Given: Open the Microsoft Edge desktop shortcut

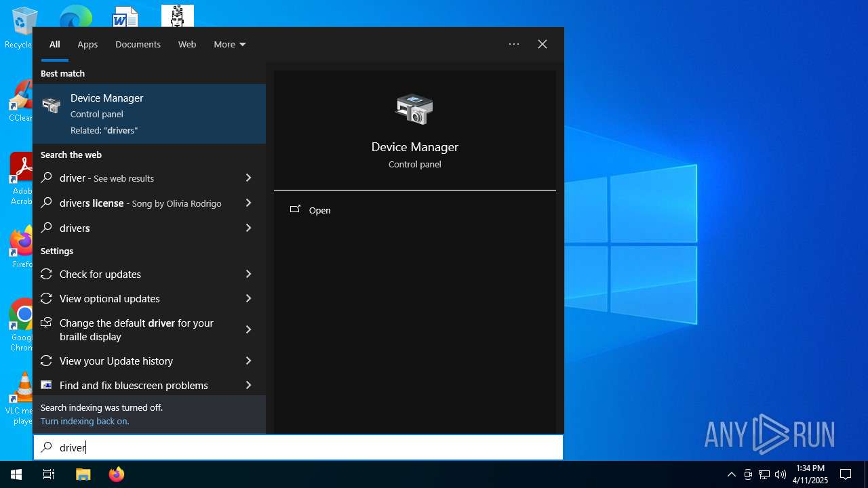Looking at the screenshot, I should pos(75,15).
